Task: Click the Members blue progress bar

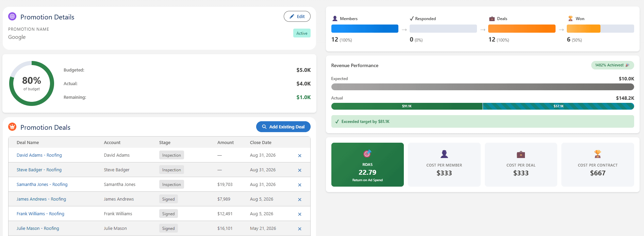Action: coord(365,29)
